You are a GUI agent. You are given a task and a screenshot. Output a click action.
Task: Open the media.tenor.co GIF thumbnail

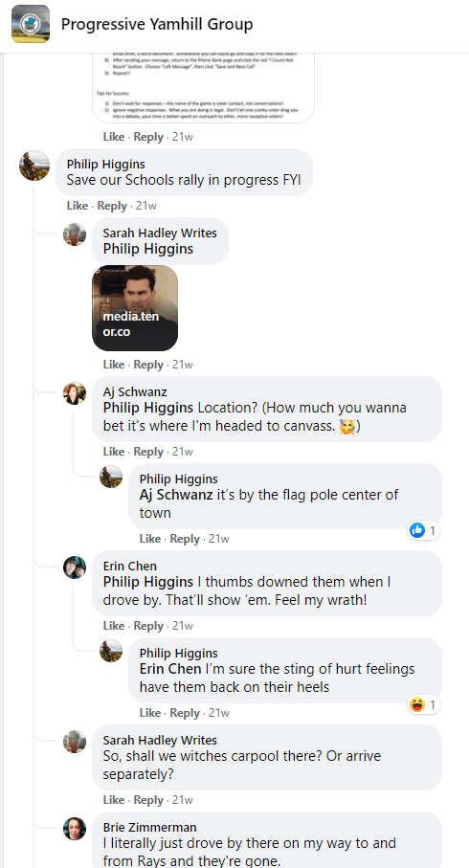pyautogui.click(x=135, y=308)
